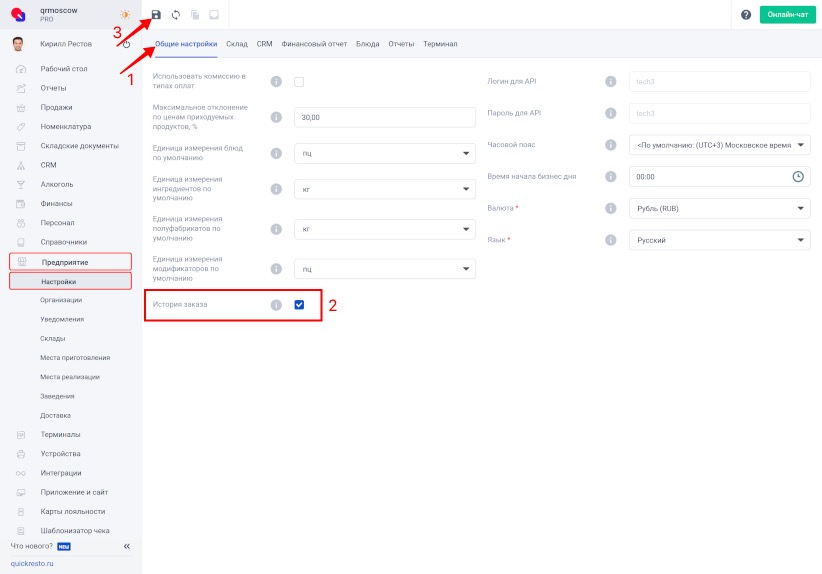822x574 pixels.
Task: Click info icon for Логин для API
Action: pyautogui.click(x=611, y=81)
